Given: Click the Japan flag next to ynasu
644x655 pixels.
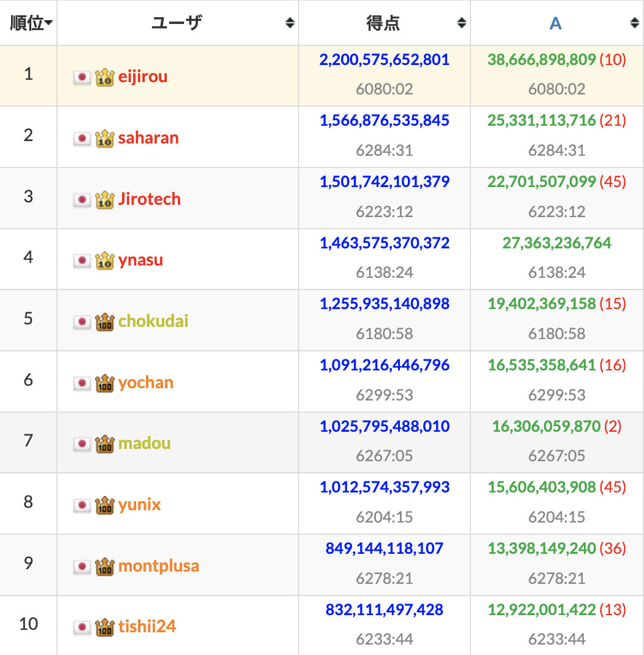Looking at the screenshot, I should 82,261.
